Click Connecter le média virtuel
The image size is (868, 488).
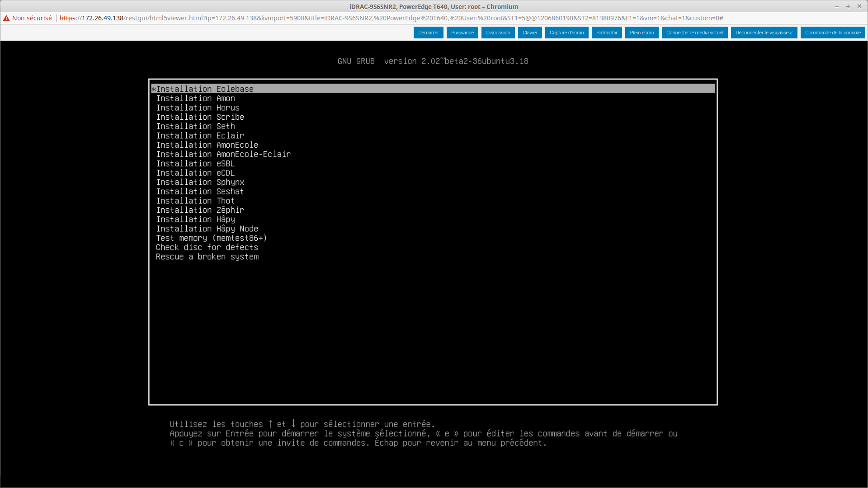point(694,33)
